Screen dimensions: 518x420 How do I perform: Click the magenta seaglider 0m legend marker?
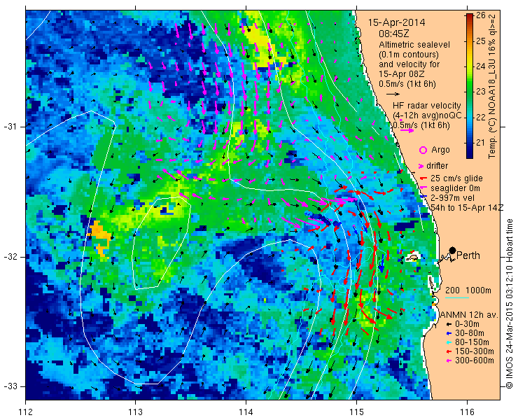(x=422, y=189)
